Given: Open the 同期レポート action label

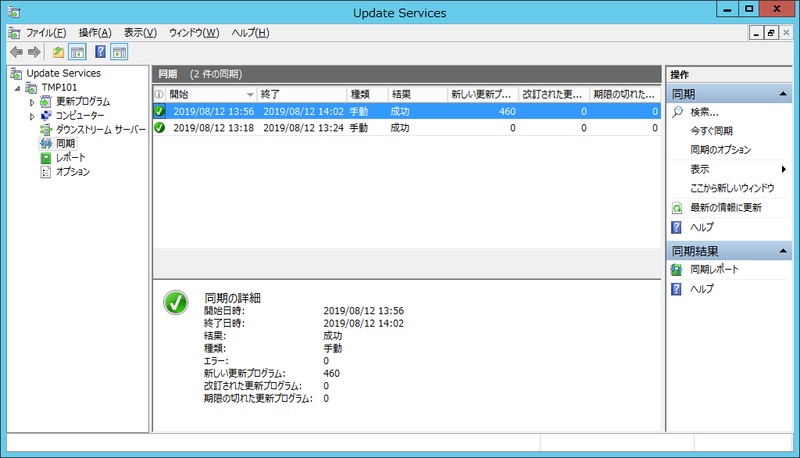Looking at the screenshot, I should click(x=714, y=269).
